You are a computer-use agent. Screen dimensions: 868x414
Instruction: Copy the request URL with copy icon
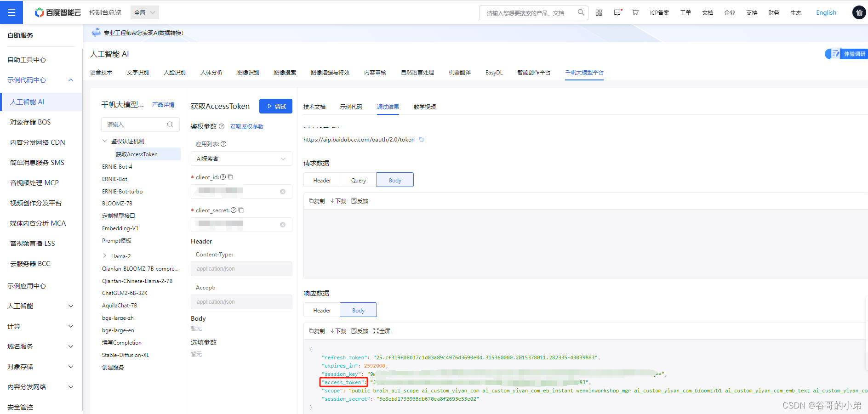[x=421, y=139]
